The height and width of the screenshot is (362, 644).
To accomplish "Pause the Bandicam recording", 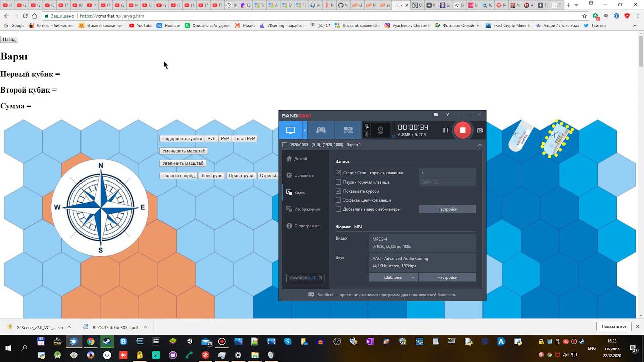I will point(445,130).
